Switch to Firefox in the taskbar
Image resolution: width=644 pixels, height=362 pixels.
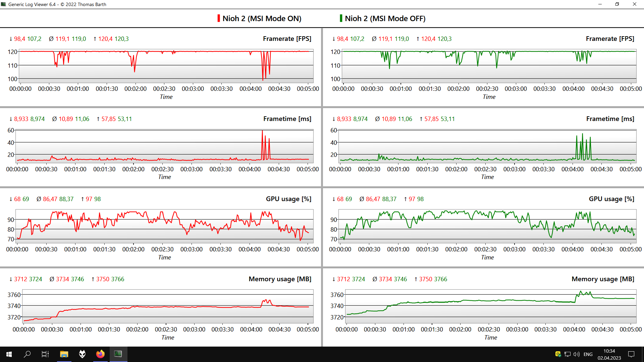tap(100, 354)
